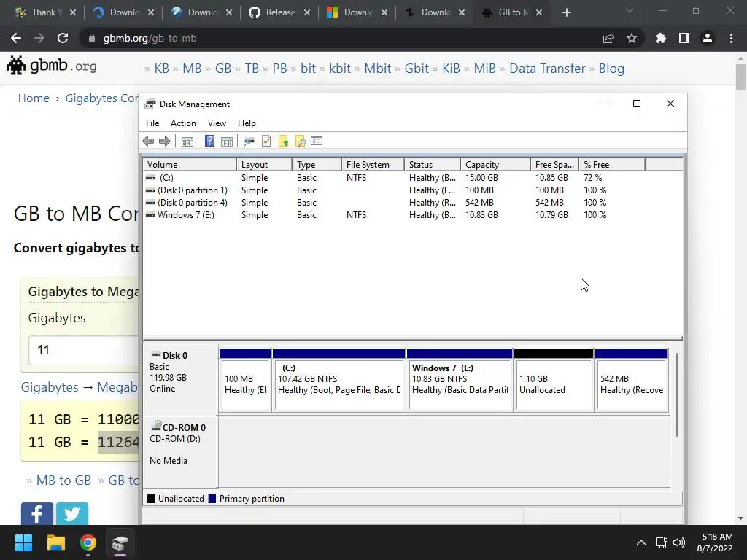This screenshot has height=560, width=747.
Task: Click the disk pane vertical scrollbar
Action: click(676, 395)
